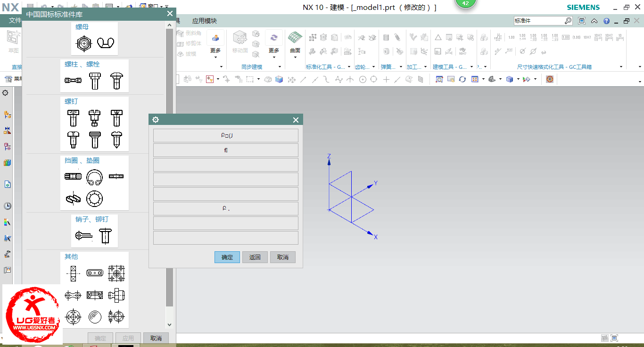This screenshot has width=644, height=347.
Task: Click the 曲面 surface tool icon
Action: point(295,38)
